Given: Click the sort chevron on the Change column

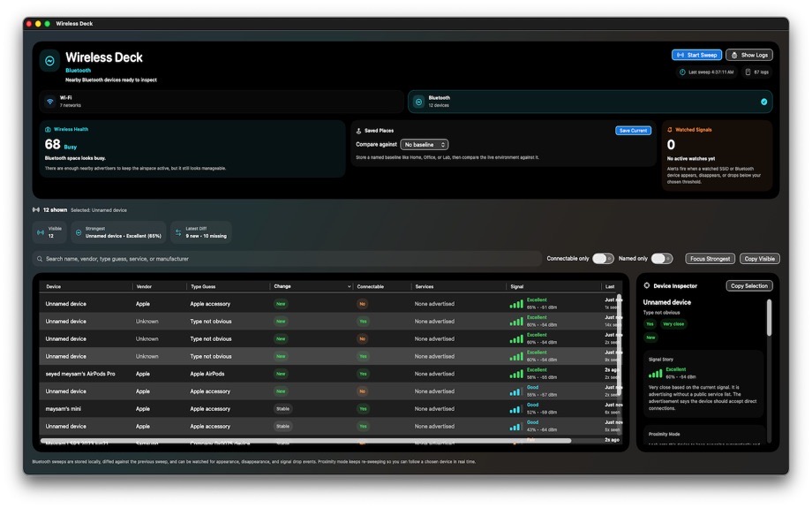Looking at the screenshot, I should [x=349, y=286].
